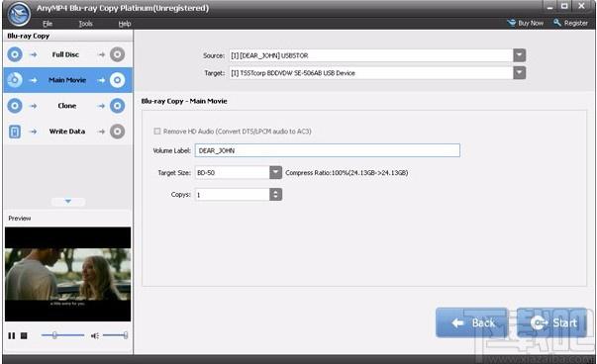Select the Write Data mode
The image size is (597, 364).
coord(67,132)
